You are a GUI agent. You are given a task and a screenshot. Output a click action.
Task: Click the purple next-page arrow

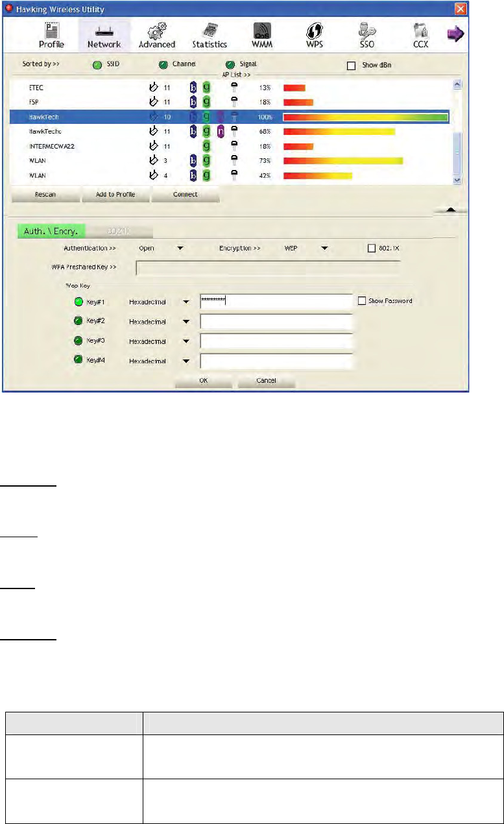click(x=456, y=34)
